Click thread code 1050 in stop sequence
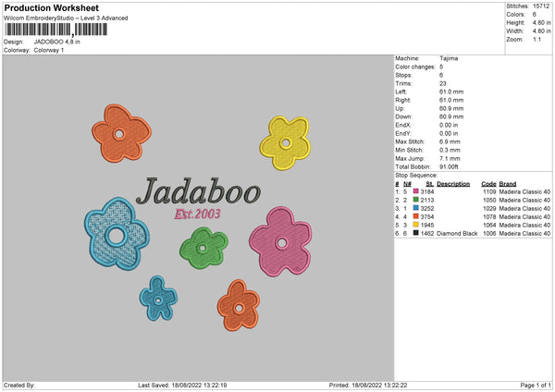555x392 pixels. click(x=489, y=201)
